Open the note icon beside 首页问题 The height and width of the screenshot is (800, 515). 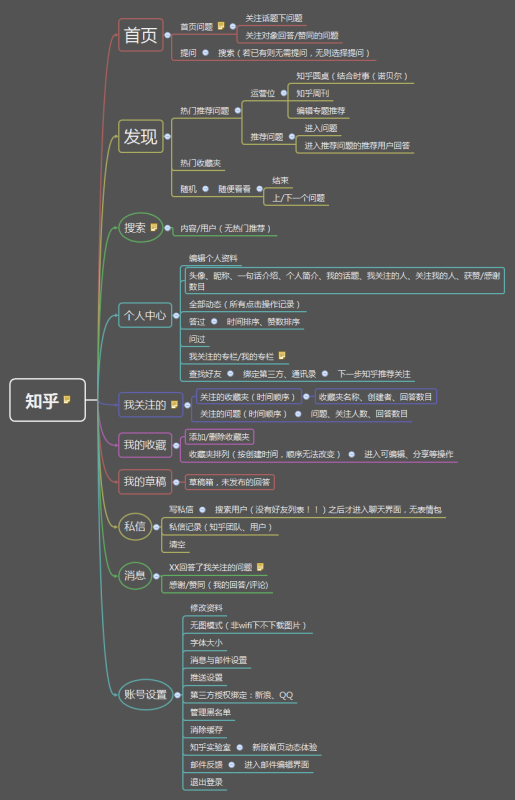(221, 26)
